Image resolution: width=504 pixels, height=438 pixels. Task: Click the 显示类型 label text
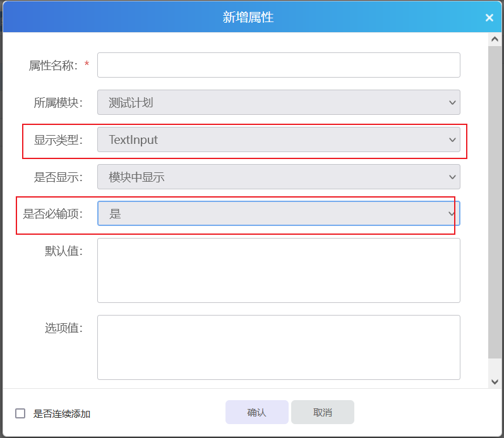[x=58, y=139]
